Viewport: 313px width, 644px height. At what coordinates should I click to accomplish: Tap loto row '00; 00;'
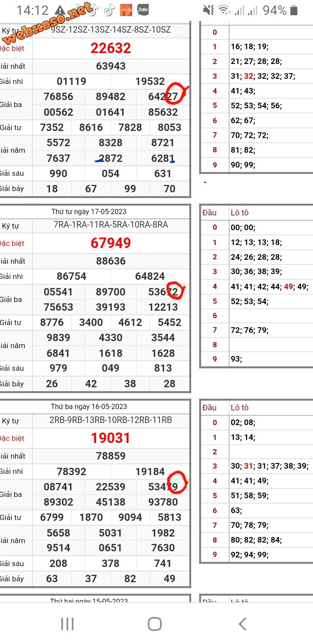pos(243,228)
